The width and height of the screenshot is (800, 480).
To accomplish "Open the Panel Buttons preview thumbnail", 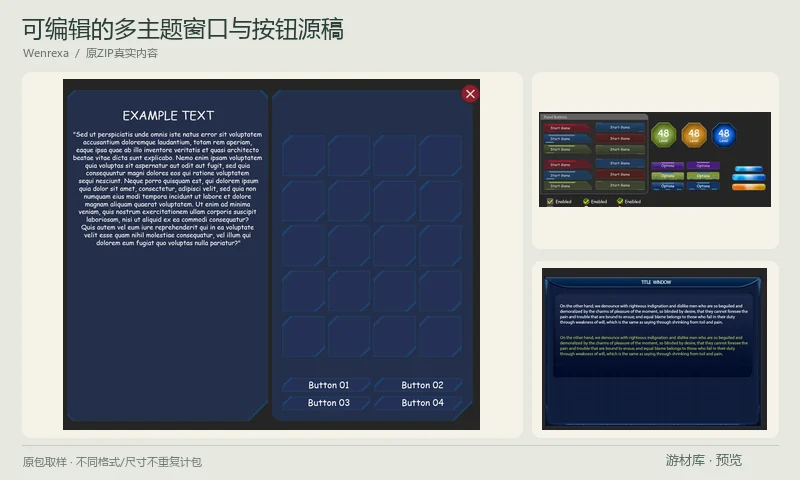I will tap(655, 160).
